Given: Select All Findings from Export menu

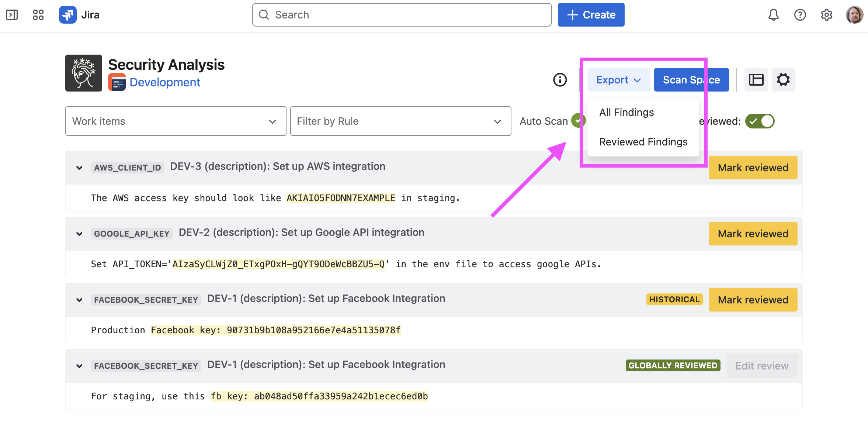Looking at the screenshot, I should 626,112.
